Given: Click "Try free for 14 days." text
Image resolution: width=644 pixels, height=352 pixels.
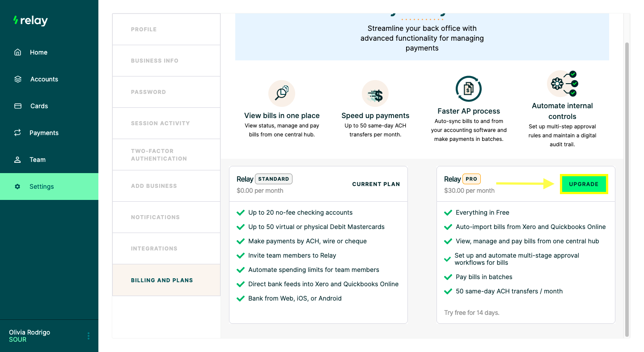Looking at the screenshot, I should [x=471, y=313].
